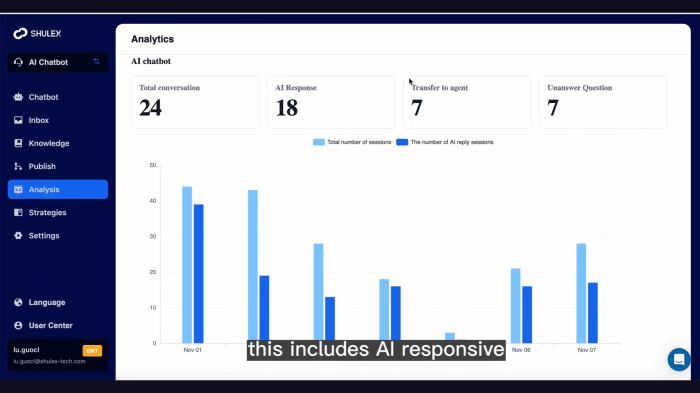Click the Shulex logo icon
This screenshot has width=700, height=393.
20,33
